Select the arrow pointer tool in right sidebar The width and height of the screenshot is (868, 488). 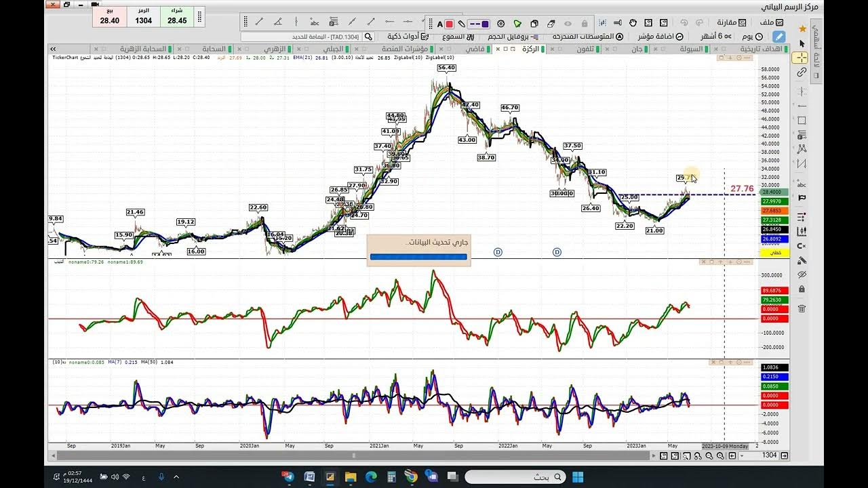pyautogui.click(x=802, y=43)
